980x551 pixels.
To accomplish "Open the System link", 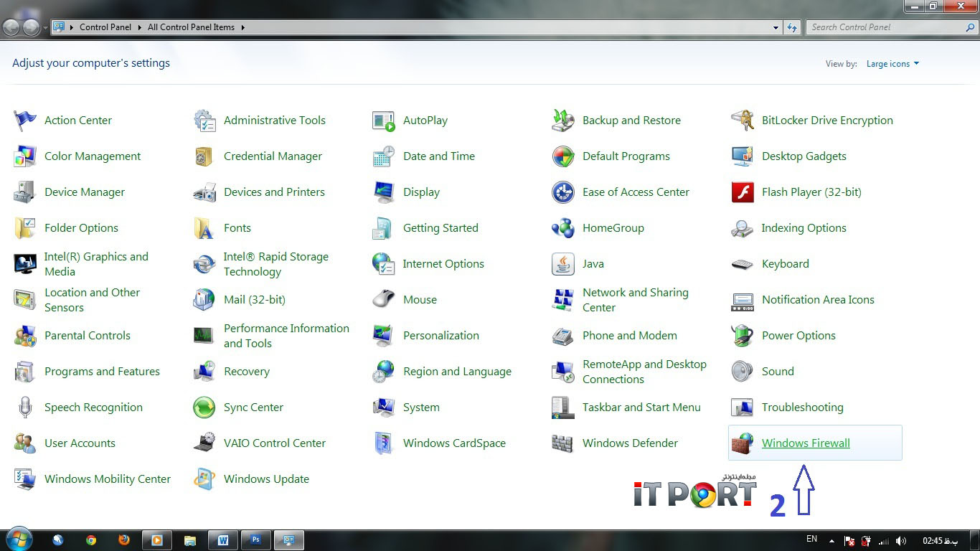I will tap(421, 408).
